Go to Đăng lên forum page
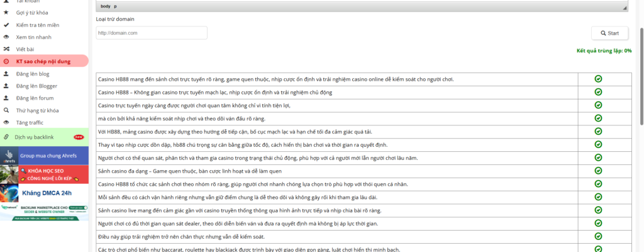Image resolution: width=644 pixels, height=252 pixels. click(x=35, y=98)
